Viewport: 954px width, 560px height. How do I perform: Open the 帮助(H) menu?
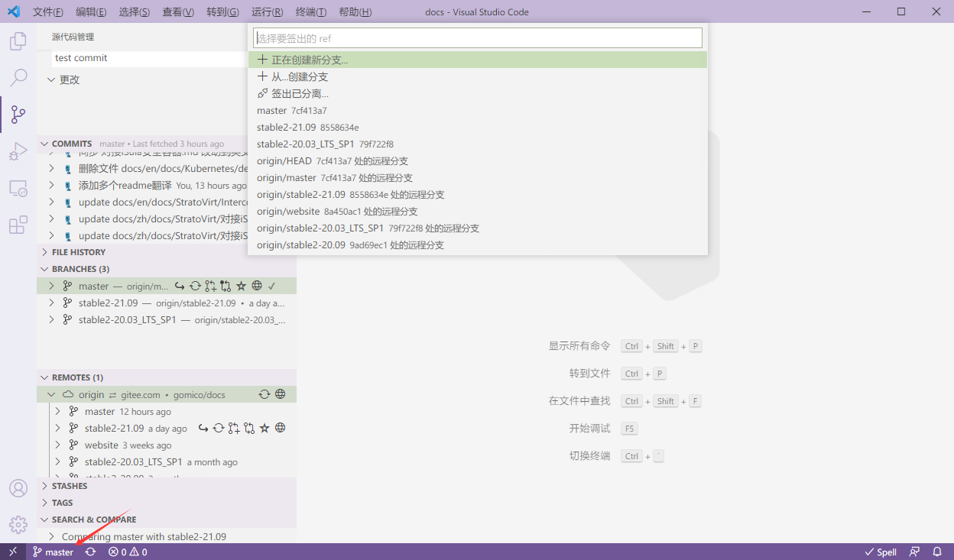pyautogui.click(x=355, y=12)
